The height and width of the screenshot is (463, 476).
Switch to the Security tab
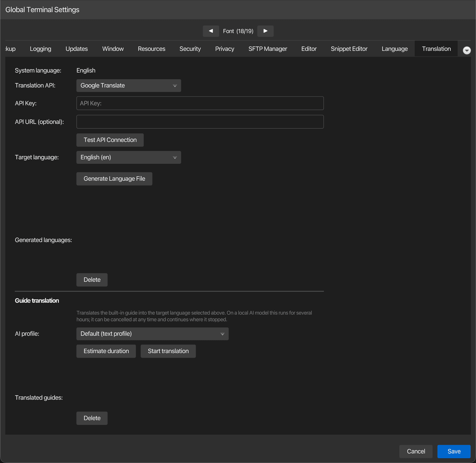(190, 49)
